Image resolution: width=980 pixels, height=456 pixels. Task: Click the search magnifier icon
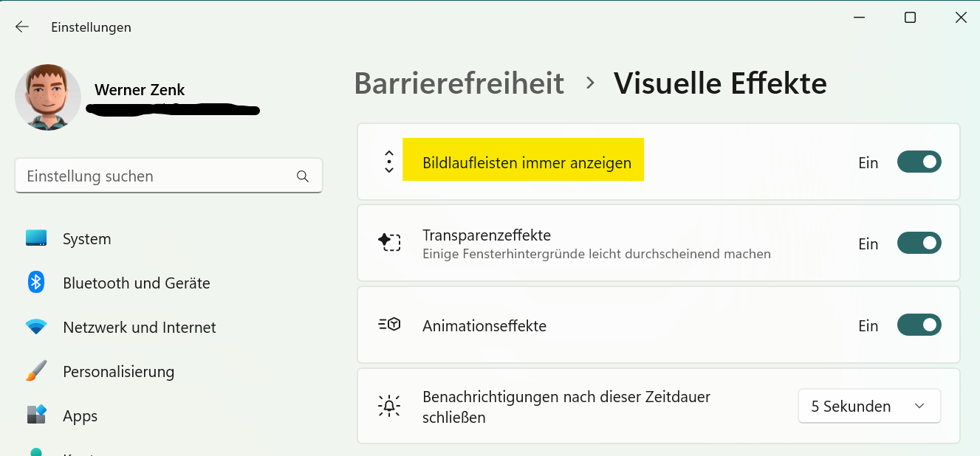302,176
